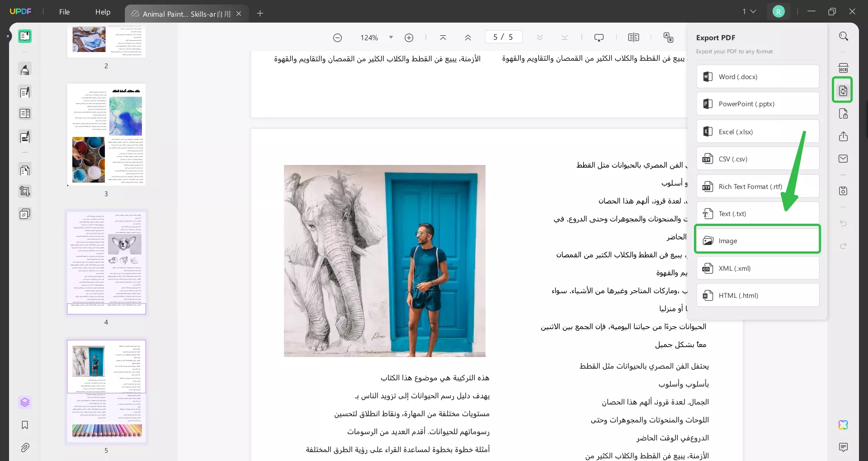The height and width of the screenshot is (461, 868).
Task: Open the Help menu
Action: (103, 12)
